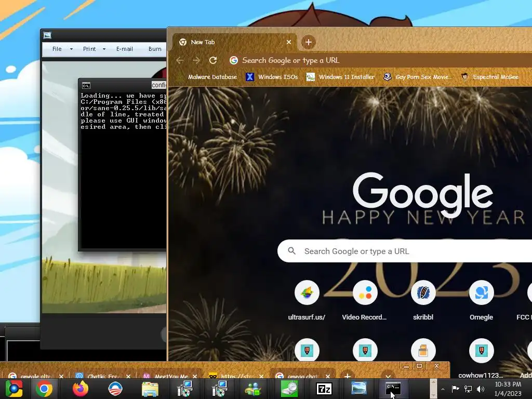Image resolution: width=532 pixels, height=399 pixels.
Task: Open the tab search chevron in the lower Chrome window
Action: click(x=388, y=376)
